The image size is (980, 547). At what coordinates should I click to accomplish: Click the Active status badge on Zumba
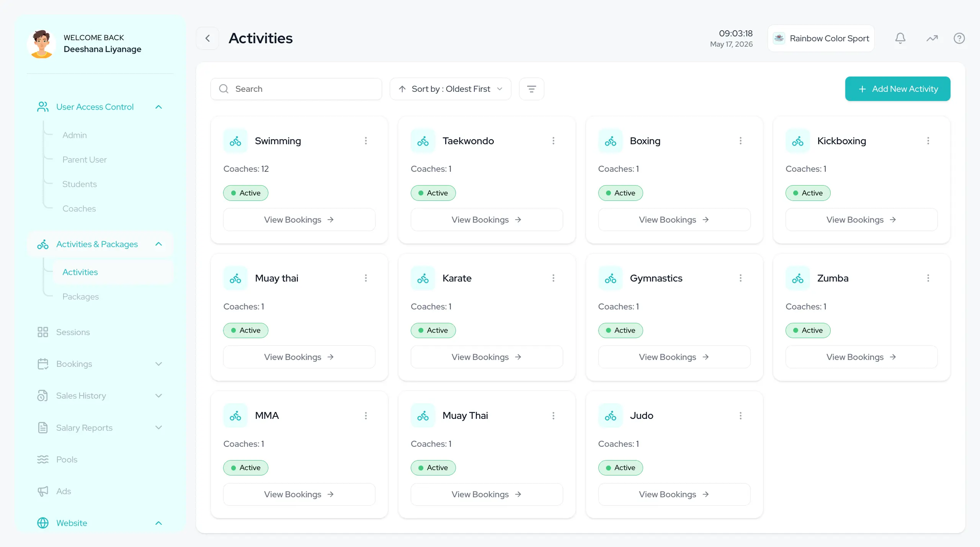(808, 330)
